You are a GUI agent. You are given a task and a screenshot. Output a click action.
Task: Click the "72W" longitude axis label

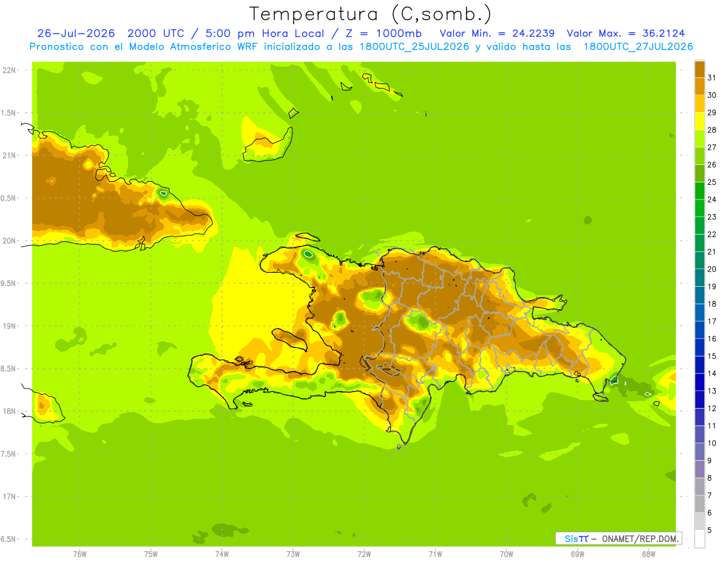pyautogui.click(x=364, y=554)
